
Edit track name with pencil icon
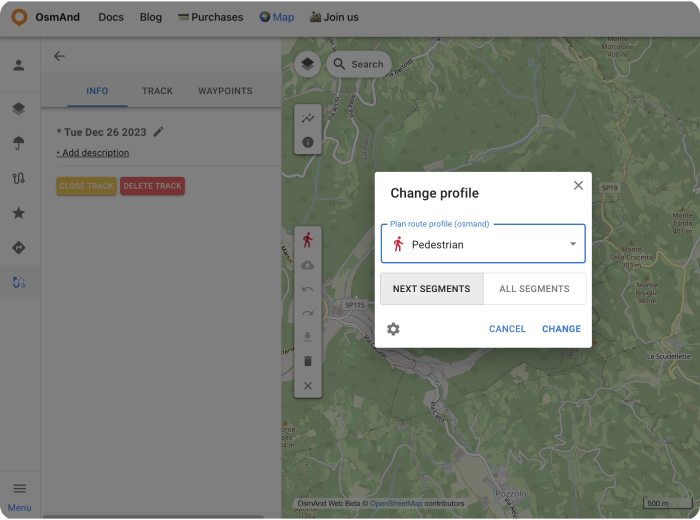[x=159, y=131]
